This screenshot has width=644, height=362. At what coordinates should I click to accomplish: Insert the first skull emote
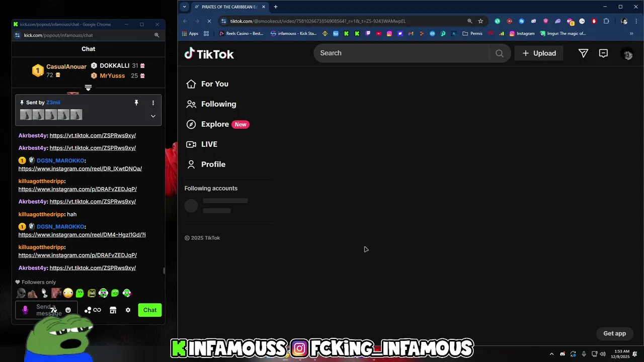[x=21, y=293]
